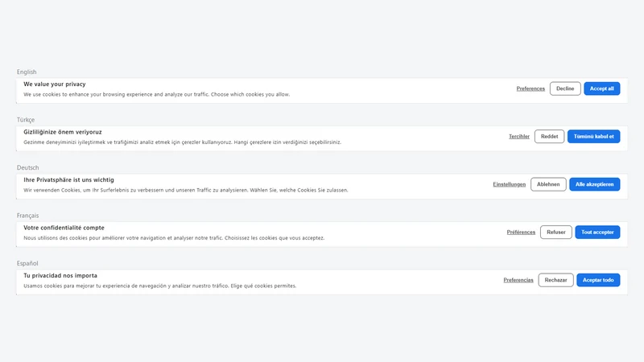Screen dimensions: 644x362
Task: Select the 'Gizliliğinize önem veriyoruz' heading
Action: click(x=63, y=132)
